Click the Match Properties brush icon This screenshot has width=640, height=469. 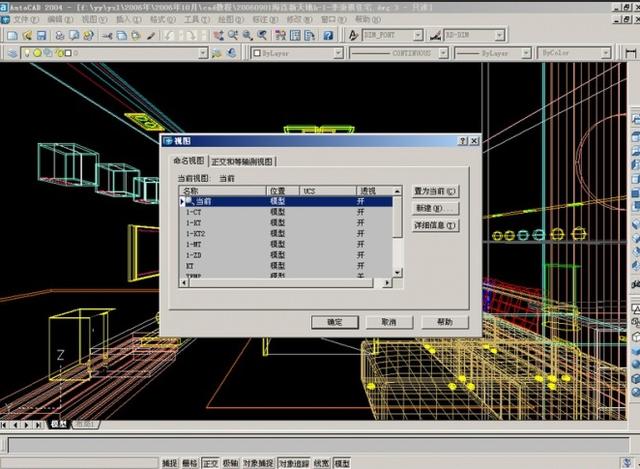point(151,36)
